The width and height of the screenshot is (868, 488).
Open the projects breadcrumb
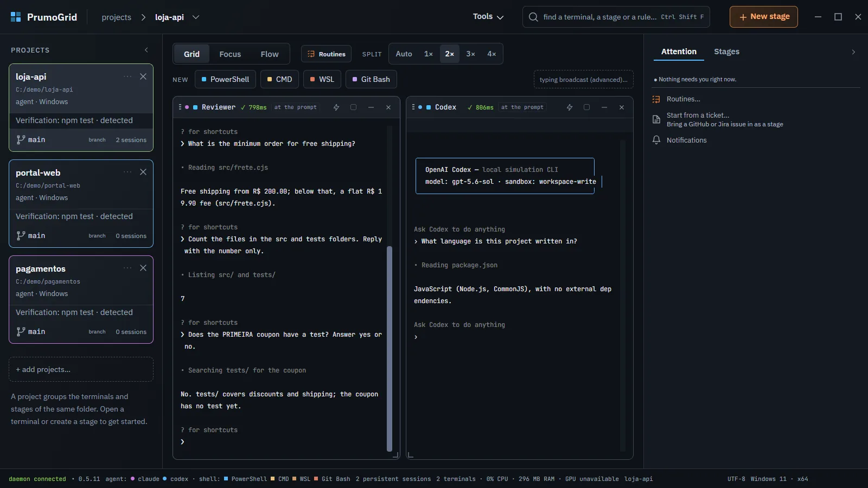(116, 17)
